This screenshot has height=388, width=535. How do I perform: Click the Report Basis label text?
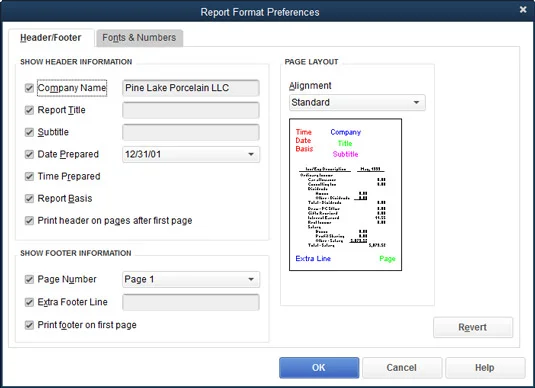tap(65, 199)
